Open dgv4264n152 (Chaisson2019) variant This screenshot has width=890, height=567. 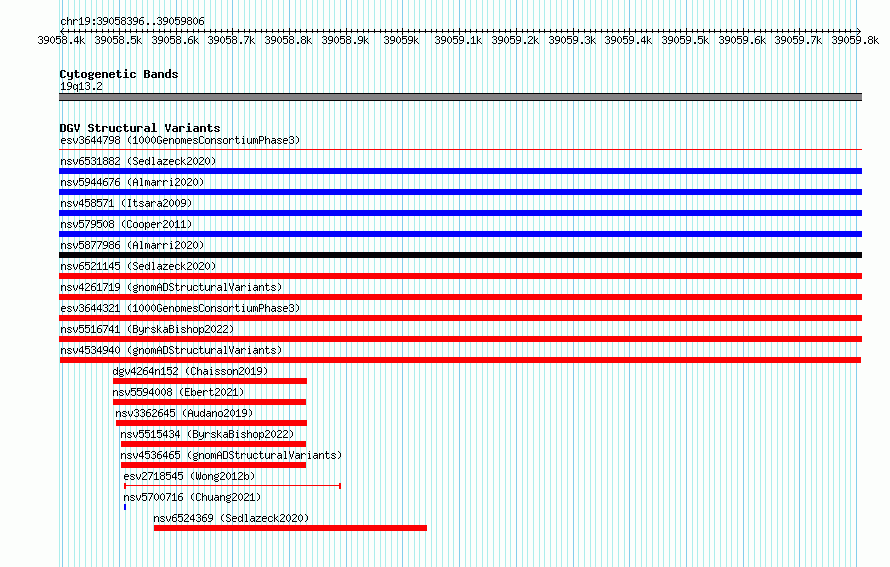pyautogui.click(x=190, y=371)
